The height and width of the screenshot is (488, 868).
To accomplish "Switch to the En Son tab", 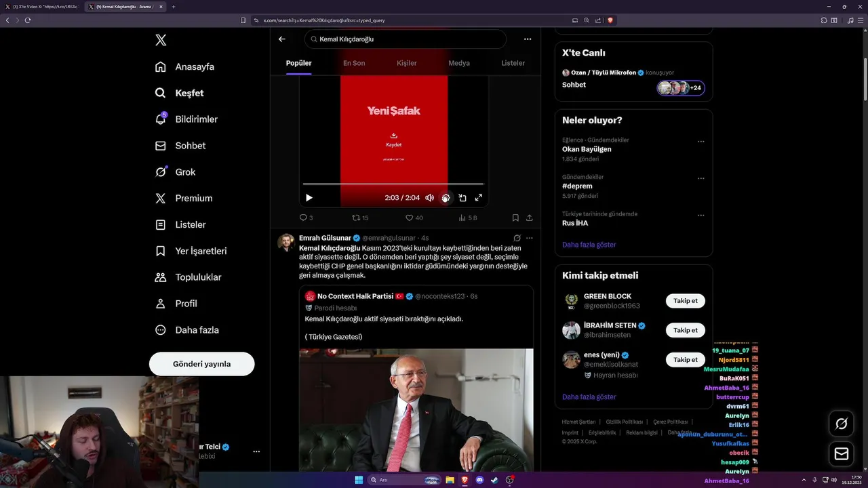I will 354,63.
